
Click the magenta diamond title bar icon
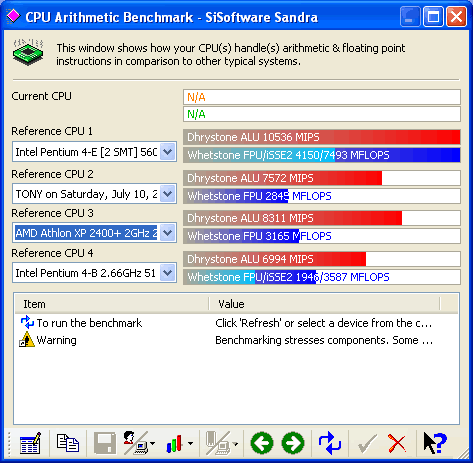click(x=13, y=16)
